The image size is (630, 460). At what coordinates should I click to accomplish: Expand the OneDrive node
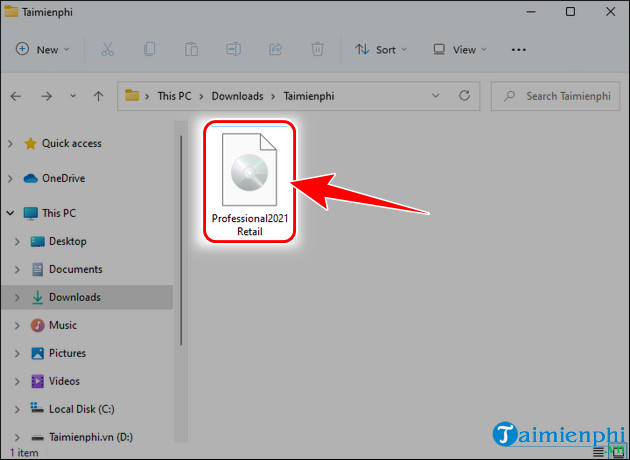coord(10,178)
